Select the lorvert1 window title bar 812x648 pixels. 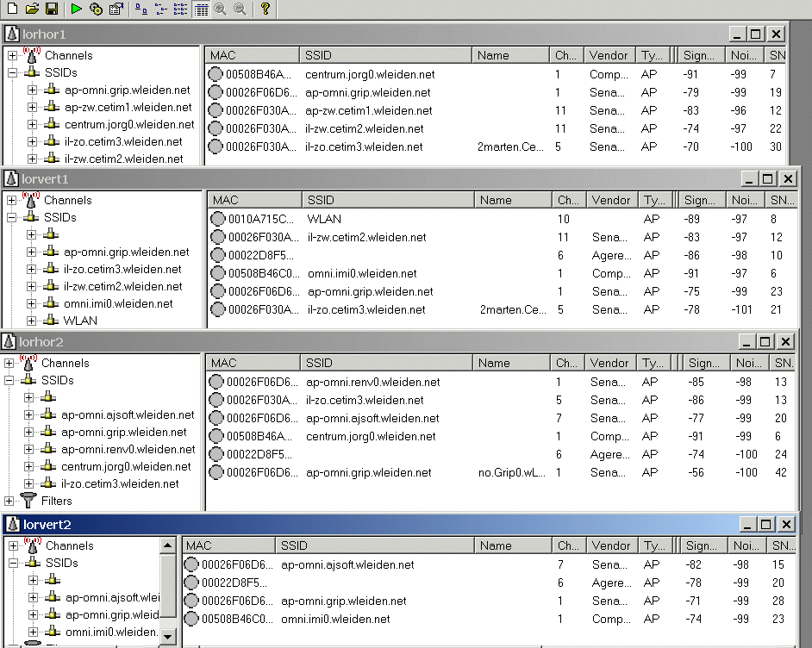(x=345, y=178)
